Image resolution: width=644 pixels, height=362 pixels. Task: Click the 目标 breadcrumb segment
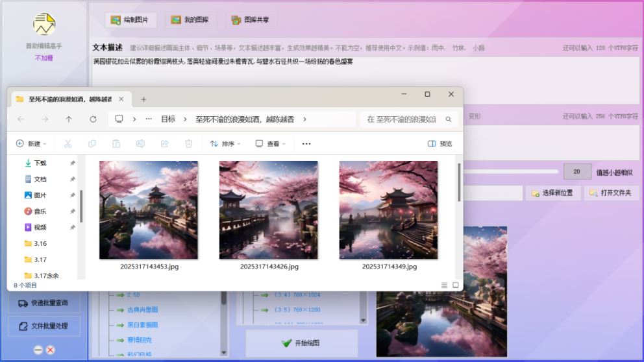[x=168, y=119]
